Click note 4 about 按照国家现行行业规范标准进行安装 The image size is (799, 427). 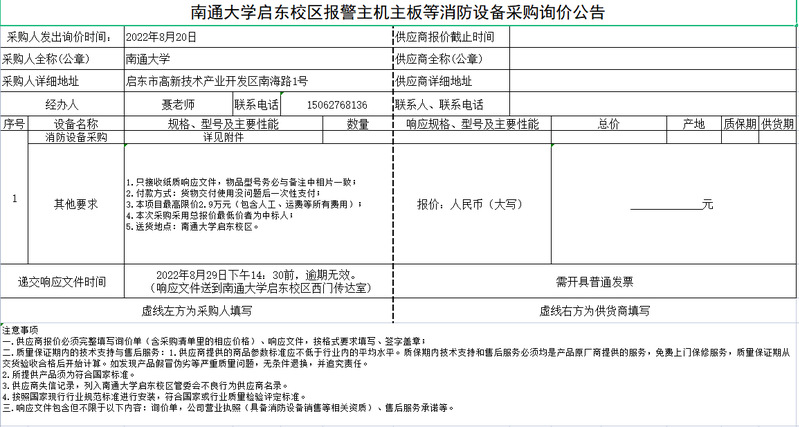[x=154, y=397]
